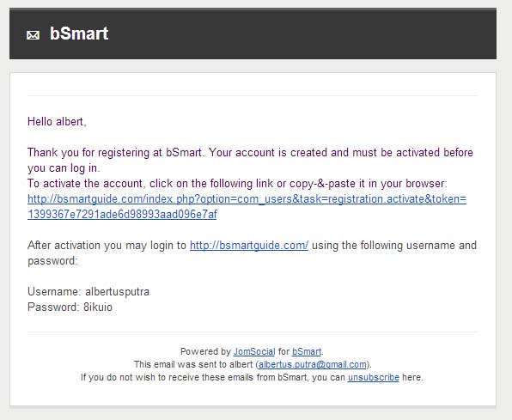Click the 'Thank you for registering' sentence
512x420 pixels.
(250, 160)
